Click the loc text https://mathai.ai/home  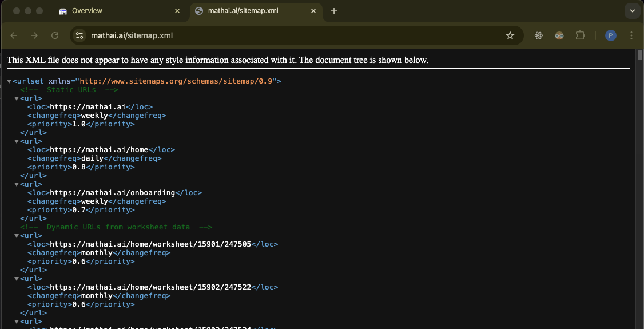[x=98, y=150]
